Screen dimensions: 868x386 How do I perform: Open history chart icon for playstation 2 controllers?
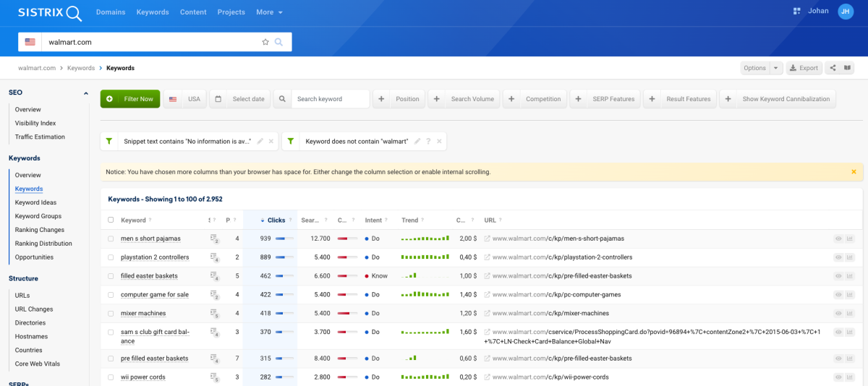coord(850,257)
